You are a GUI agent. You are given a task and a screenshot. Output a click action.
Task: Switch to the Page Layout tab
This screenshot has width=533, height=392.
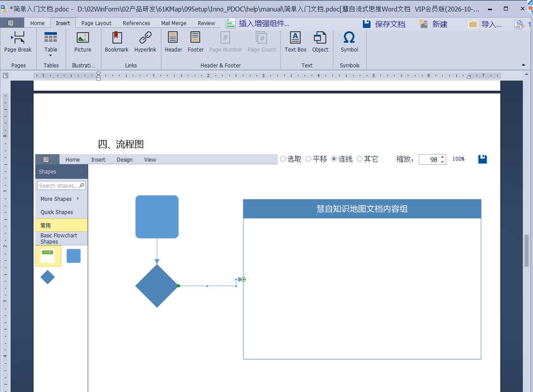pyautogui.click(x=97, y=23)
